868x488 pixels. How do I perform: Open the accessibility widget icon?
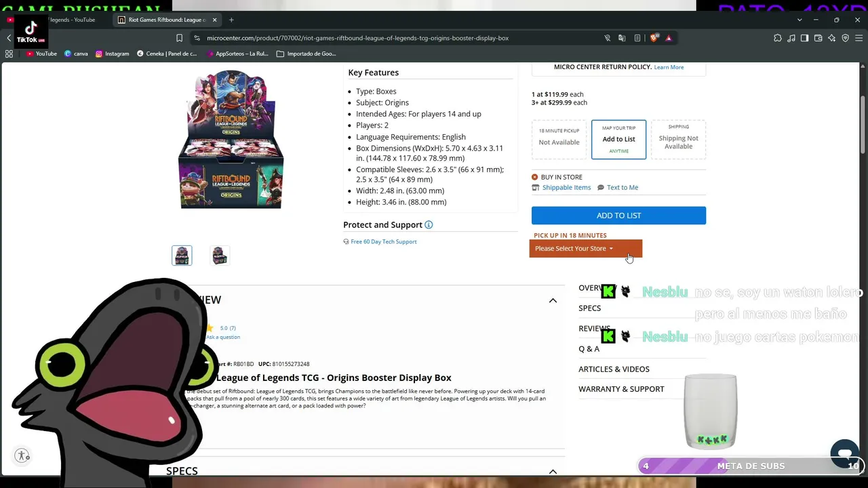pyautogui.click(x=22, y=456)
